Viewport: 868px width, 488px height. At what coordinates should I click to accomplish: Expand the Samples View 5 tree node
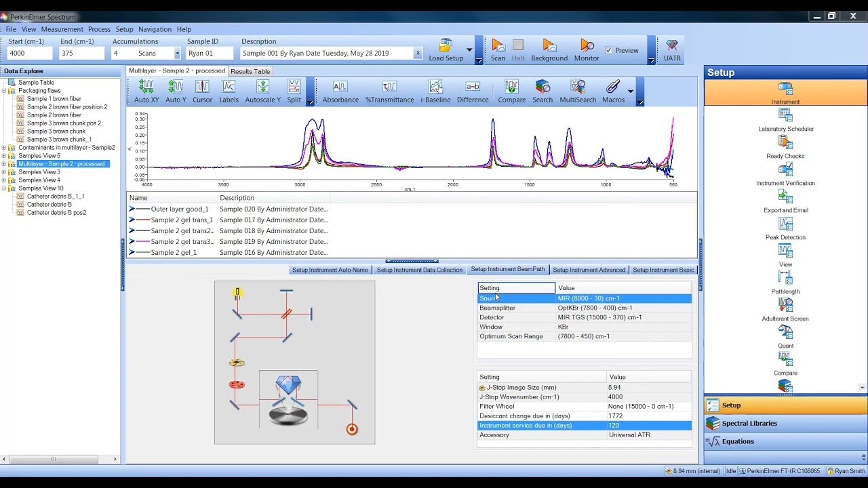pos(4,156)
